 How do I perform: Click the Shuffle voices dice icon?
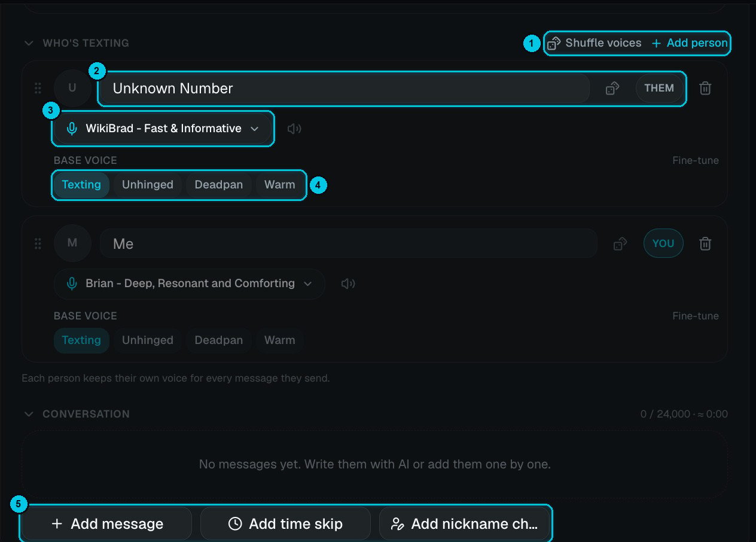554,43
